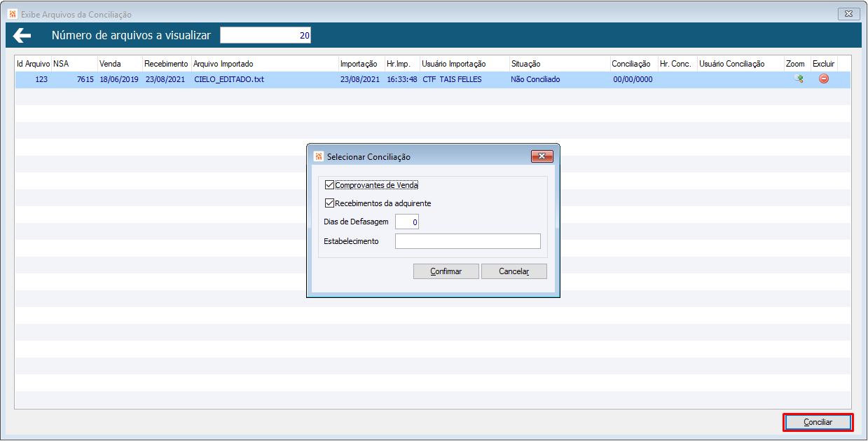This screenshot has height=441, width=868.
Task: Click the Hr.Imp. column header
Action: [x=402, y=64]
